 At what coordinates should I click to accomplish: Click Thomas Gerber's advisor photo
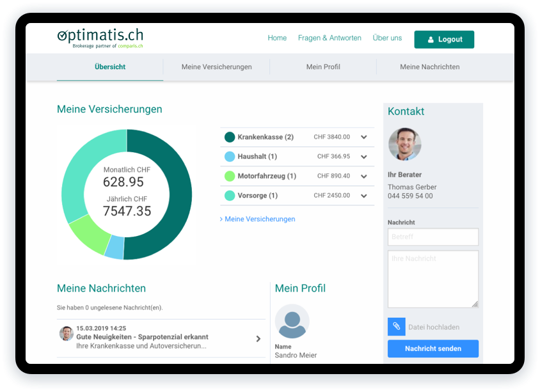point(404,145)
